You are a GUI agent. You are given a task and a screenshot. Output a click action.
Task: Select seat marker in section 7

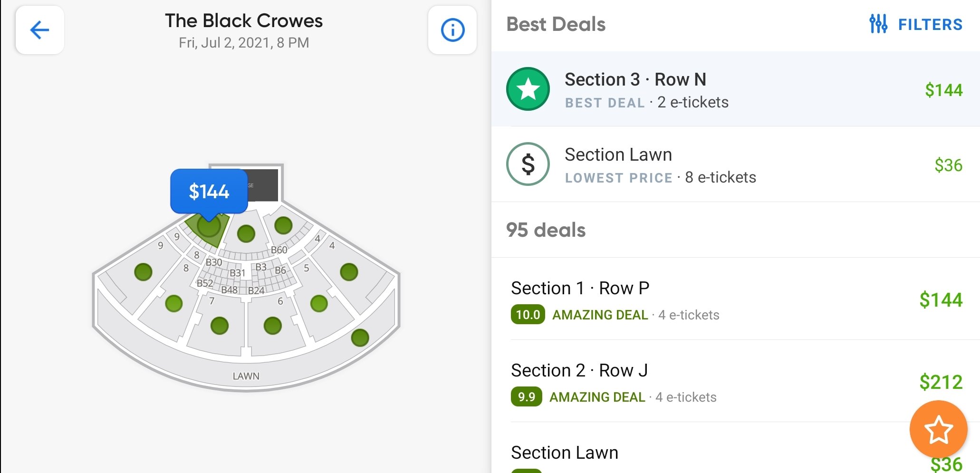[220, 326]
